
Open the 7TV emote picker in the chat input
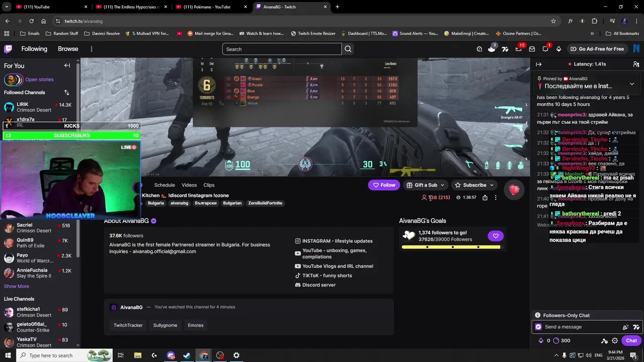click(x=636, y=327)
